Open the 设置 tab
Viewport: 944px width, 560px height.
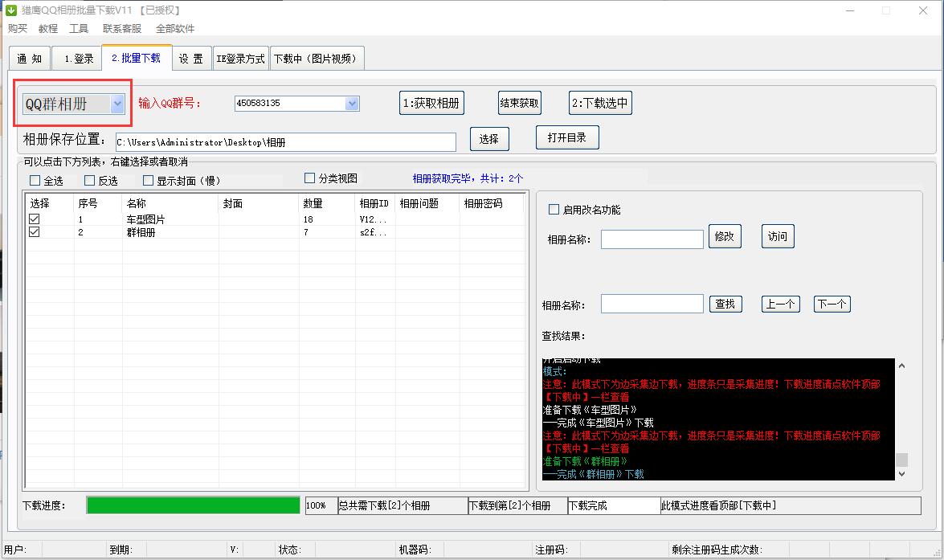click(x=191, y=59)
